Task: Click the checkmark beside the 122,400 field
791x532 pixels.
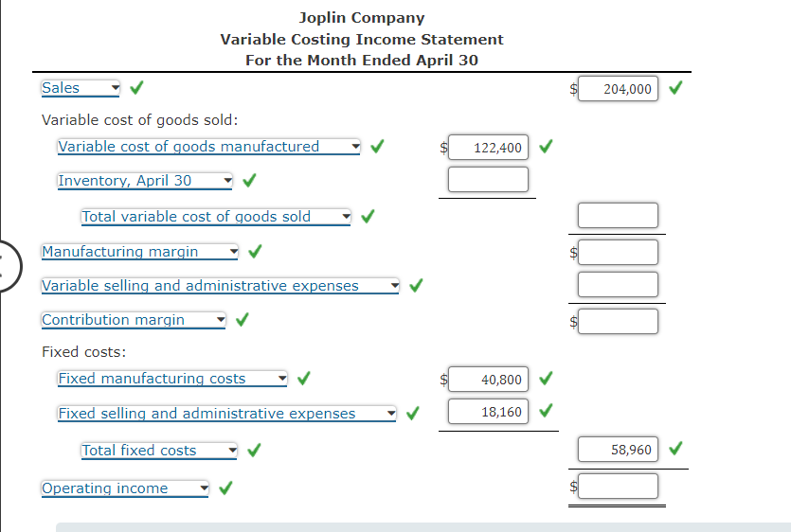Action: click(546, 147)
